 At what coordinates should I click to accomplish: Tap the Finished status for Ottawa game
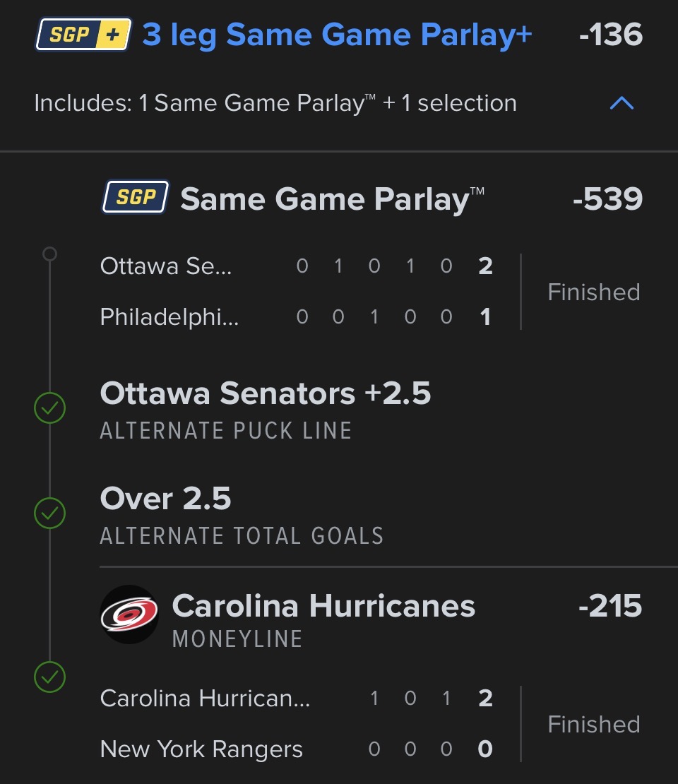pos(594,292)
